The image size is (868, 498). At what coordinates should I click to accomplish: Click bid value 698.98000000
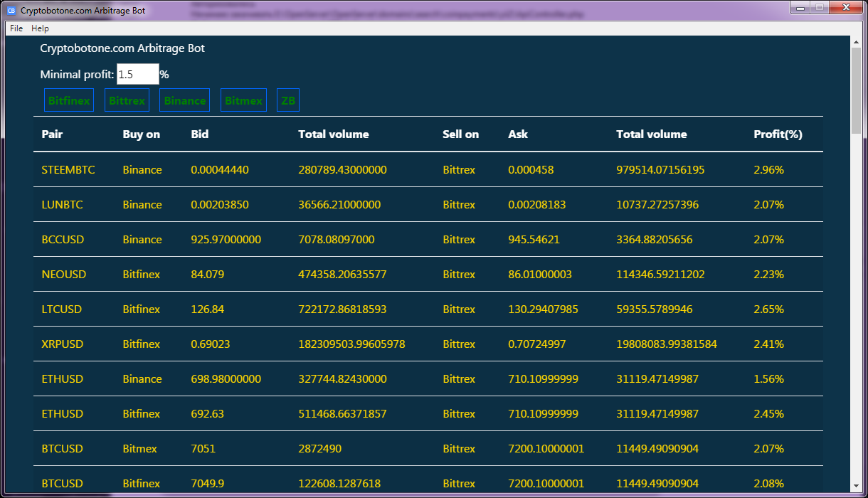[226, 379]
